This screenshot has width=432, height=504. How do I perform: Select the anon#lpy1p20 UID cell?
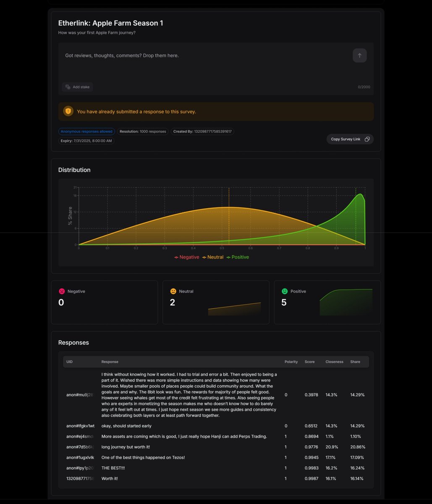80,468
